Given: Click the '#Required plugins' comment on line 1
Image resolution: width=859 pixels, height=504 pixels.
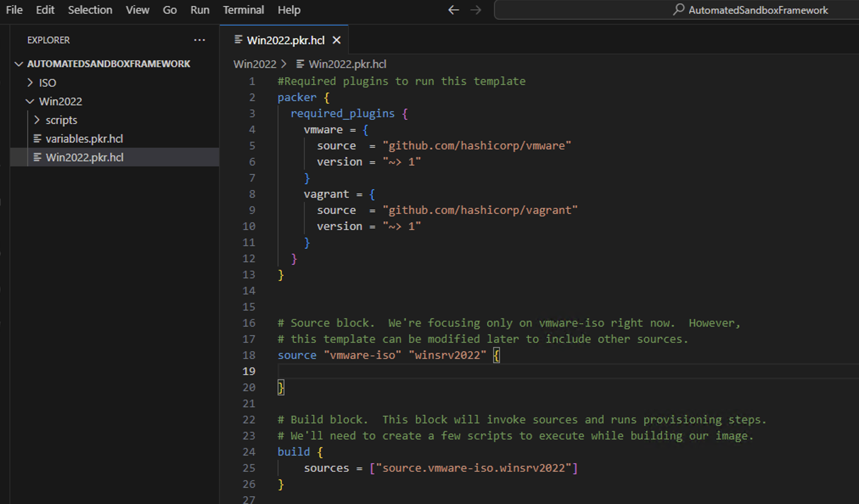Looking at the screenshot, I should [x=401, y=81].
